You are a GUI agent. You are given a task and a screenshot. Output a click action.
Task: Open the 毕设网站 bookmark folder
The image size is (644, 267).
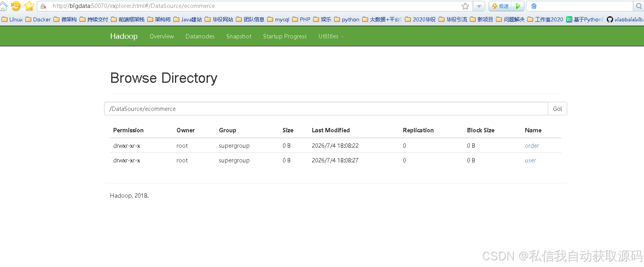pyautogui.click(x=219, y=19)
